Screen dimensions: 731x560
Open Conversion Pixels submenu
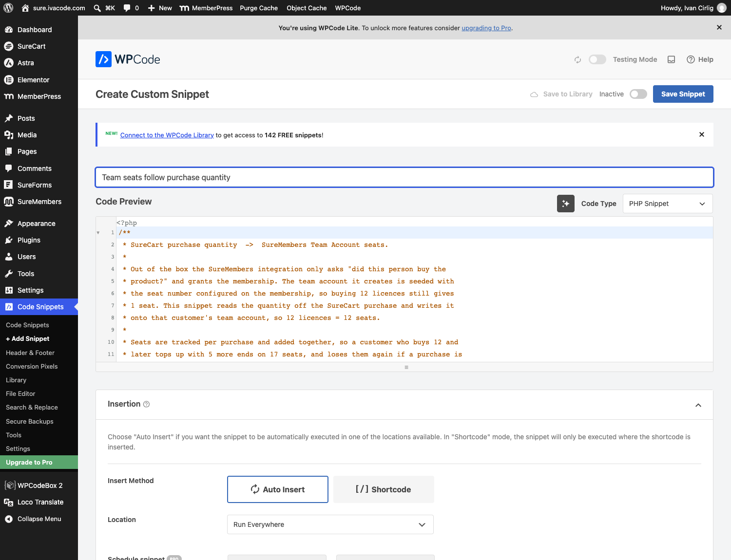32,366
